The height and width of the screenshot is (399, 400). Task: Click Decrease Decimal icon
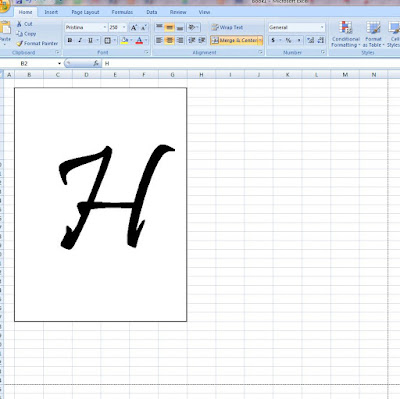coord(321,40)
